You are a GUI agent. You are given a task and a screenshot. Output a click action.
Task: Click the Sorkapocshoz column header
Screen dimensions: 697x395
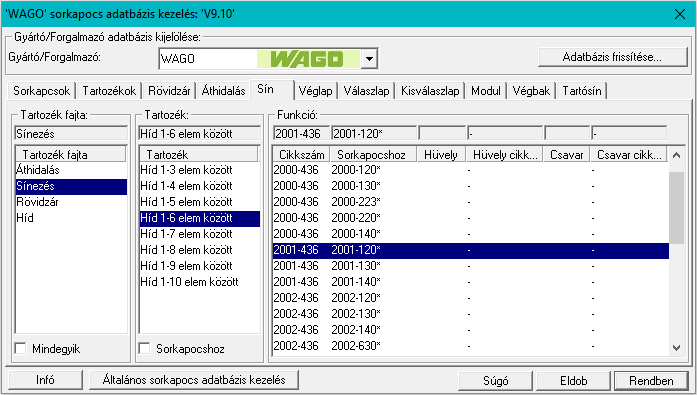[x=373, y=155]
